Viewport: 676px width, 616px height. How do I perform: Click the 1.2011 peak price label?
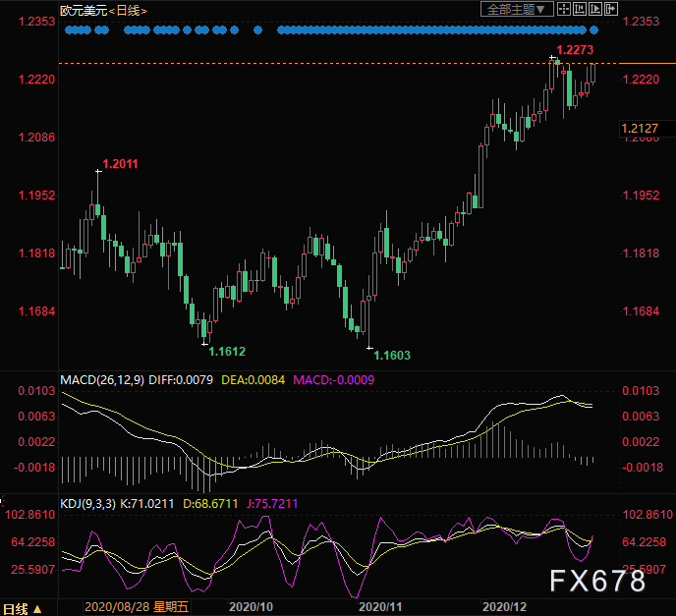pyautogui.click(x=124, y=162)
